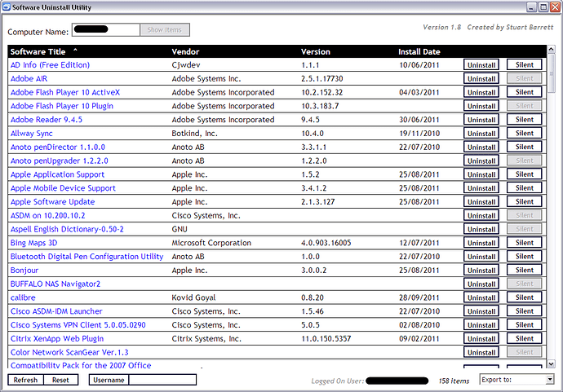Open the Allway Sync link
563x392 pixels.
[x=31, y=134]
